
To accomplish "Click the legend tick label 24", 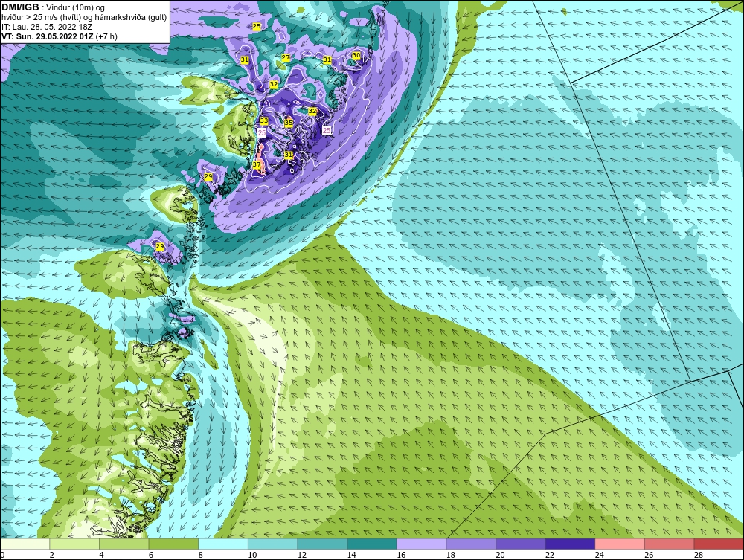I will click(x=599, y=555).
